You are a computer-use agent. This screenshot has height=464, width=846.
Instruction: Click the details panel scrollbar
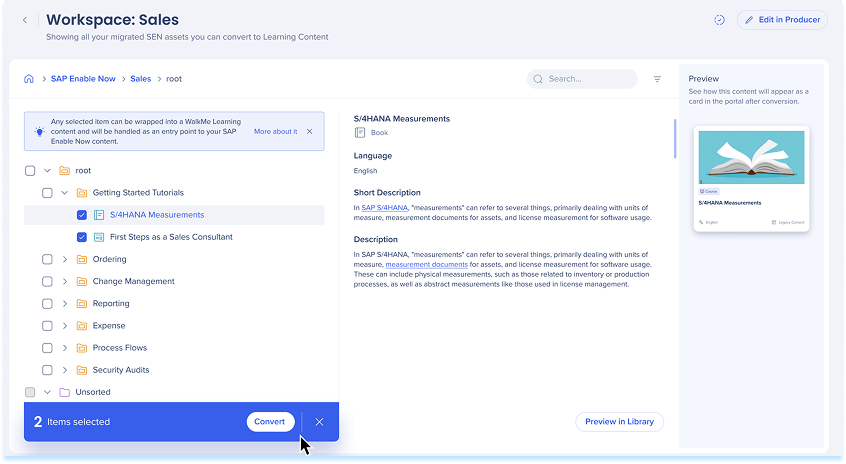pyautogui.click(x=674, y=138)
